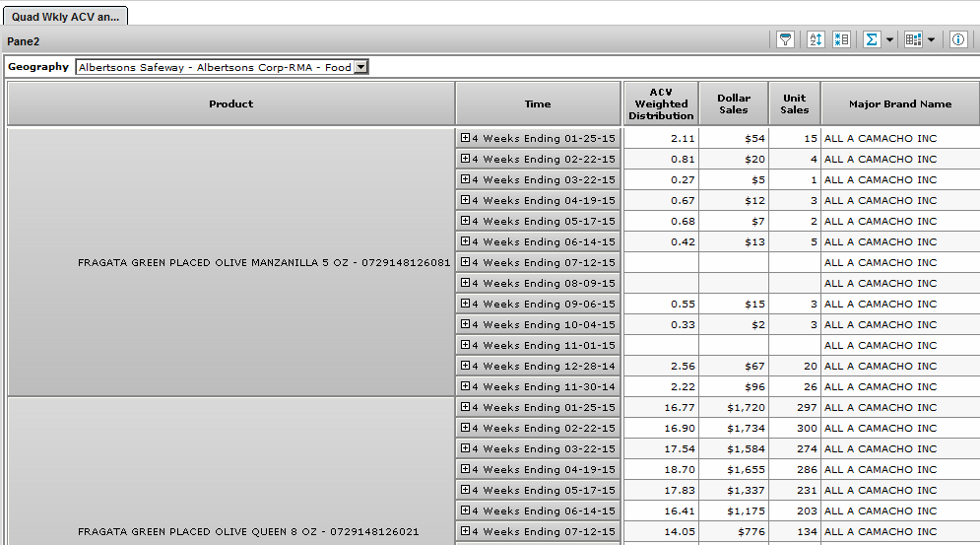Click the A-Z sort icon
The height and width of the screenshot is (545, 980).
point(816,39)
